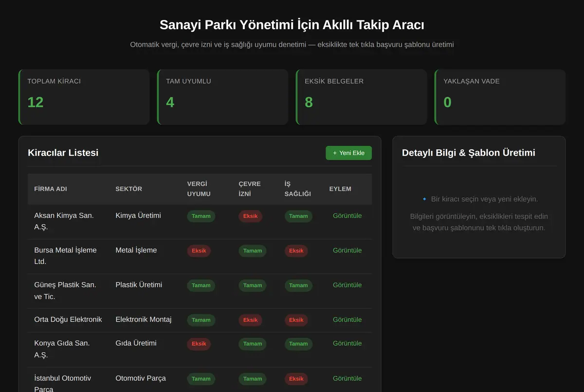Click the İstanbul Otomotiv Parça company name
The image size is (584, 392).
point(62,384)
